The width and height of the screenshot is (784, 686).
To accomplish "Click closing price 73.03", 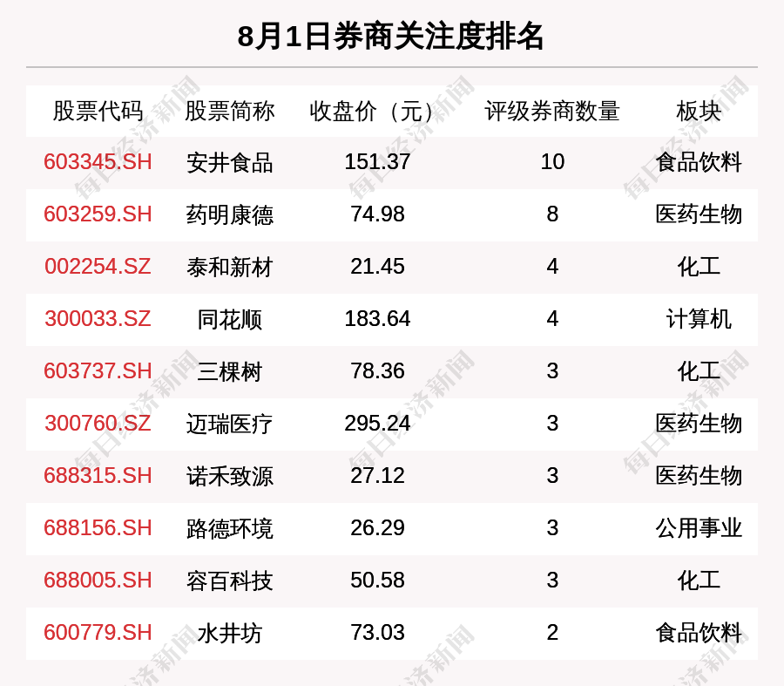I will click(377, 633).
